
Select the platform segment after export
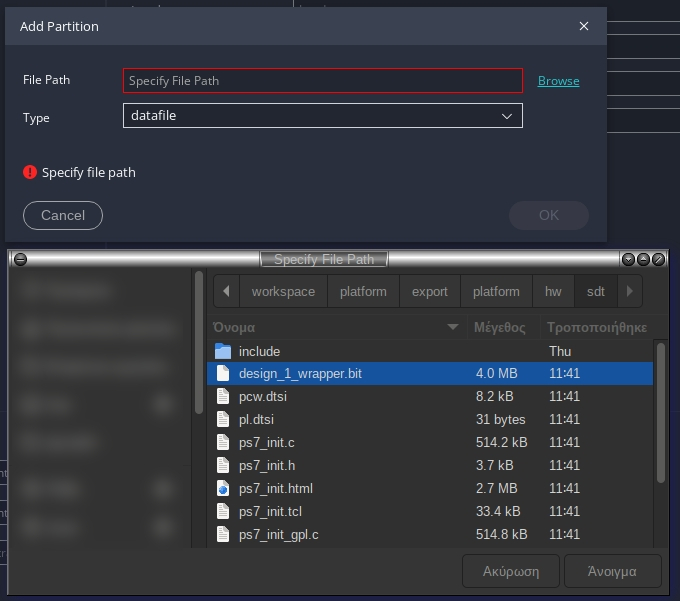pos(496,291)
